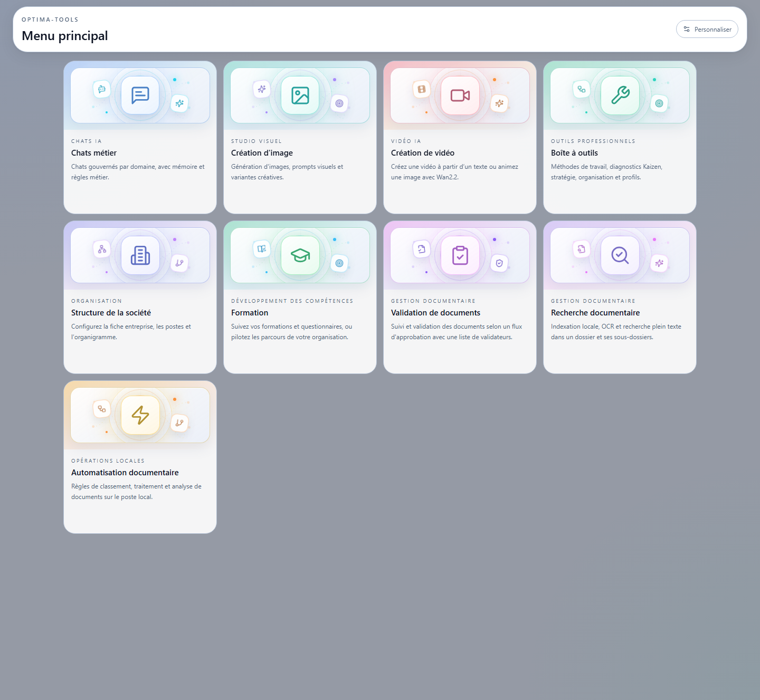Open the Automatisation documentaire title

click(125, 473)
